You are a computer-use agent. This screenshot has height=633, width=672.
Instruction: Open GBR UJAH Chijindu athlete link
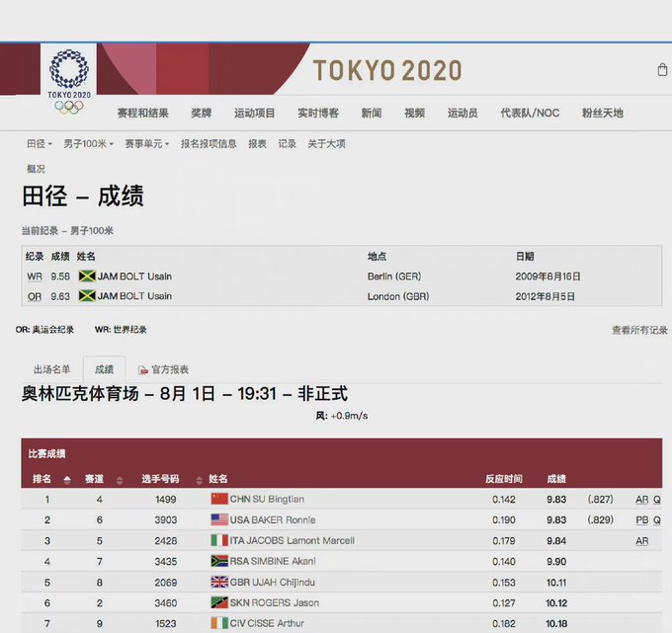click(272, 583)
